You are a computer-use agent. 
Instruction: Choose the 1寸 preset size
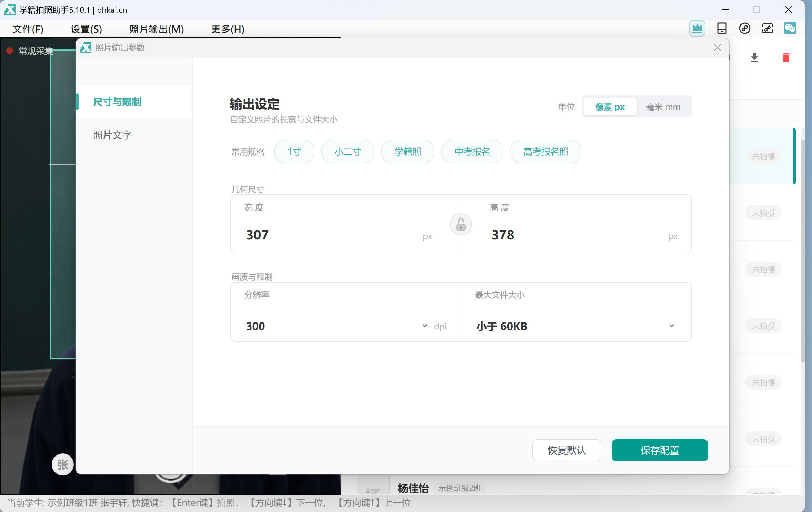point(294,151)
